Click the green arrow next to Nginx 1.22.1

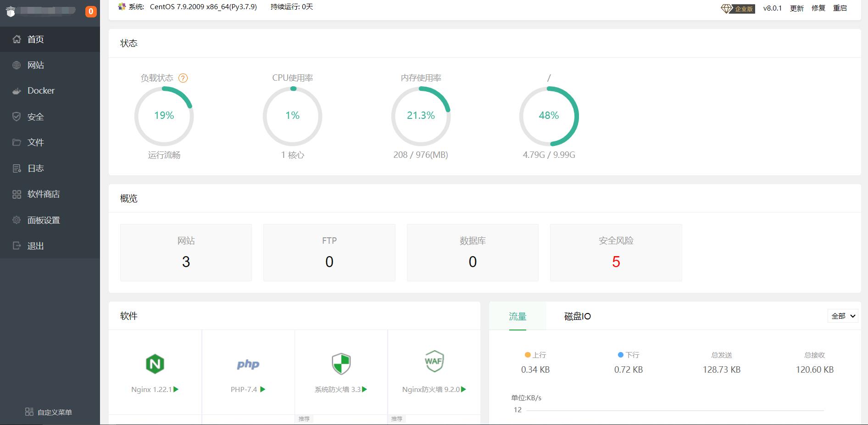(176, 389)
